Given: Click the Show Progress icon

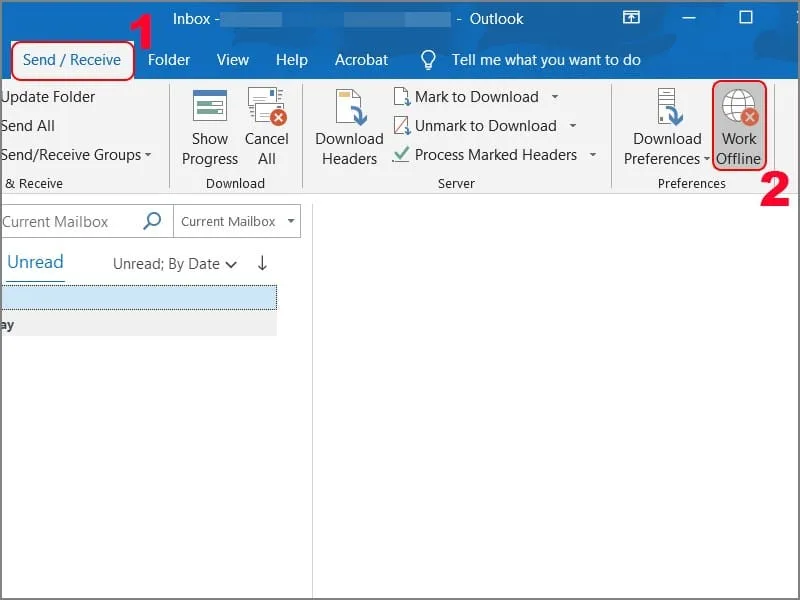Looking at the screenshot, I should [210, 106].
